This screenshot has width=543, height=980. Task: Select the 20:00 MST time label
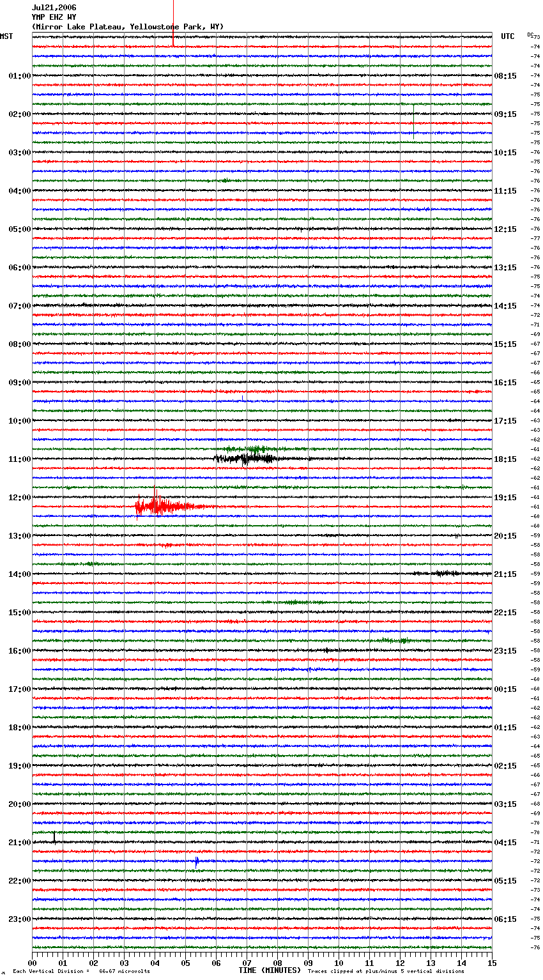[x=20, y=804]
